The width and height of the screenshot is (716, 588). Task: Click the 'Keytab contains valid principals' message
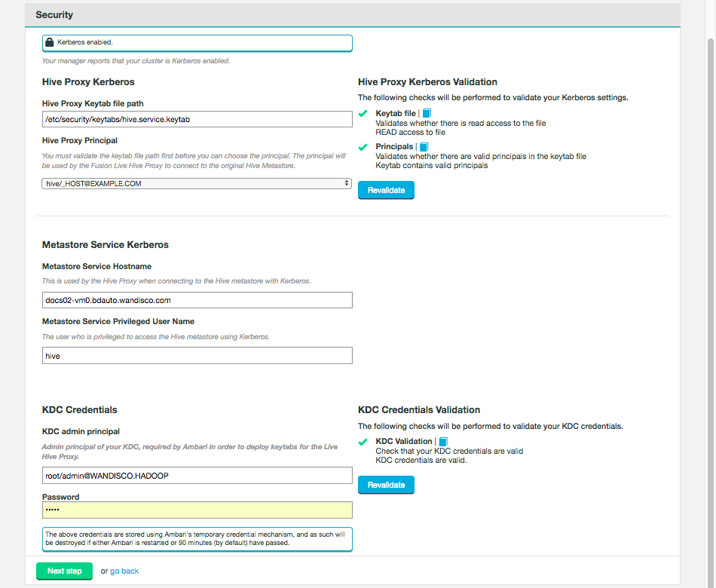(x=432, y=165)
